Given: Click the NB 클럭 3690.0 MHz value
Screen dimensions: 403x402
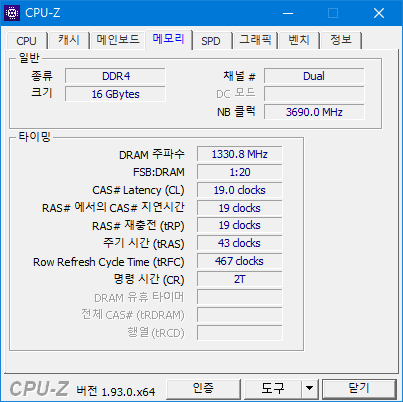Looking at the screenshot, I should pyautogui.click(x=314, y=112).
